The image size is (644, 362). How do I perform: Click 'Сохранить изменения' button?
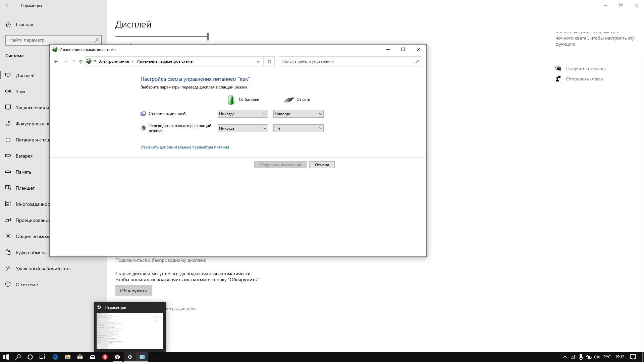tap(280, 165)
